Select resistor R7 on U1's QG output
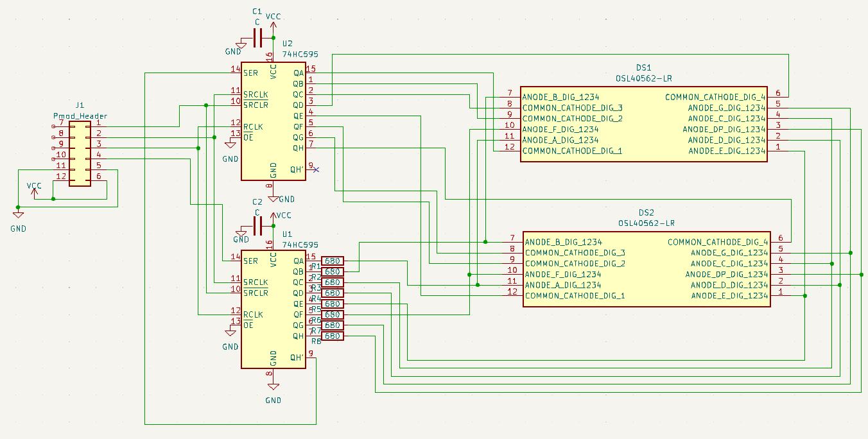Screen dimensions: 868x439 click(x=333, y=325)
